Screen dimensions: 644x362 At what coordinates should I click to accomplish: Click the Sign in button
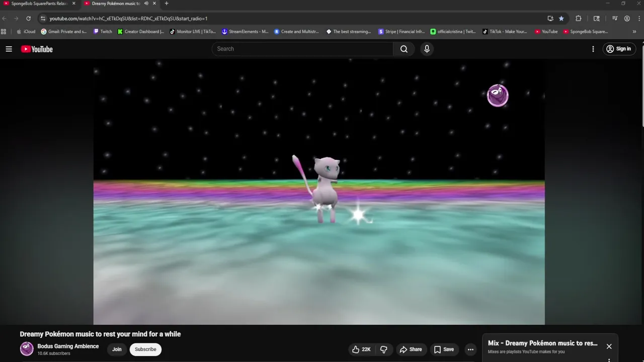619,49
